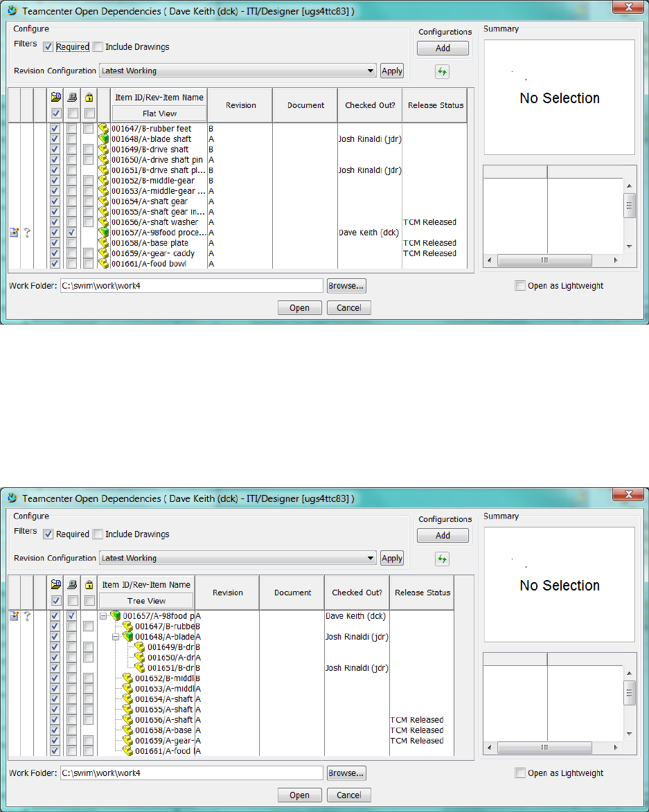The width and height of the screenshot is (649, 812).
Task: Toggle the header checkbox under the open-folder icon in Flat View
Action: 56,113
